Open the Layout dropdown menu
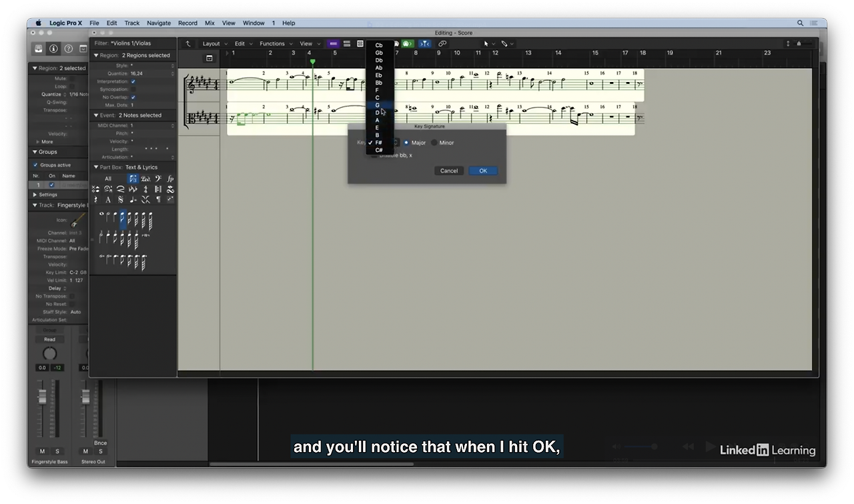854x504 pixels. [x=213, y=43]
